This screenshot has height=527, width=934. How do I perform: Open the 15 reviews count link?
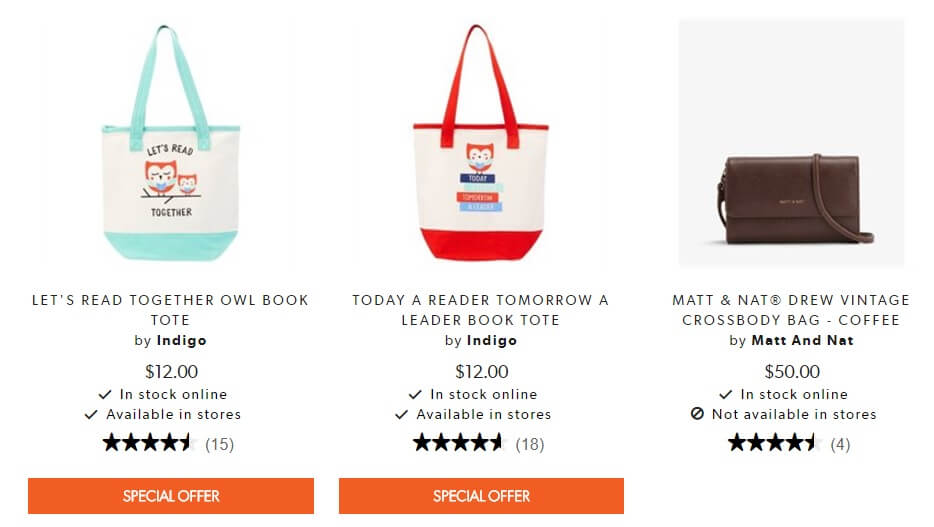pyautogui.click(x=219, y=444)
